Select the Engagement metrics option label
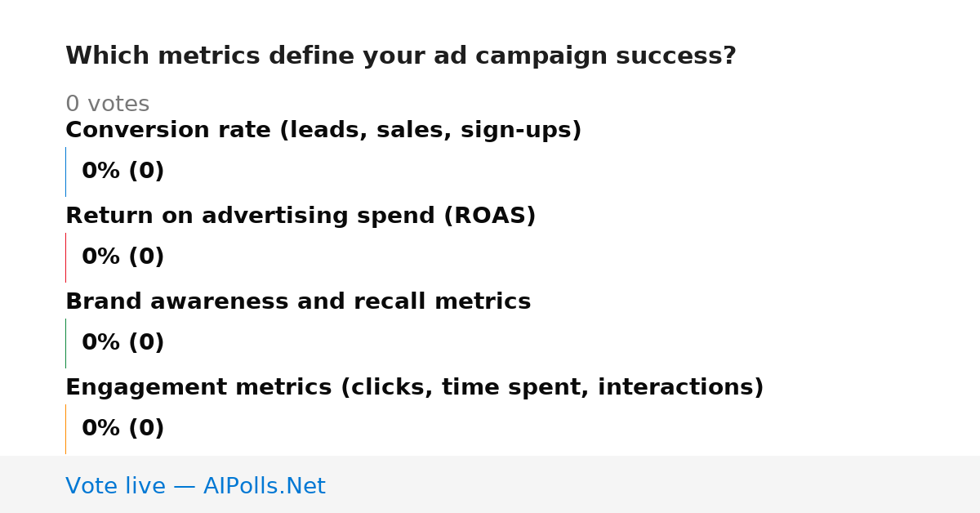 click(x=415, y=388)
